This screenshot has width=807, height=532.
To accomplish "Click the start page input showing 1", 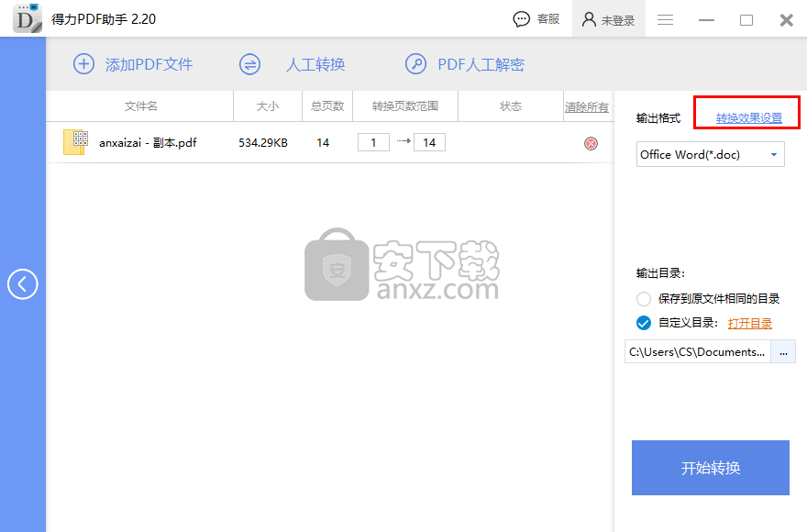I will [373, 143].
